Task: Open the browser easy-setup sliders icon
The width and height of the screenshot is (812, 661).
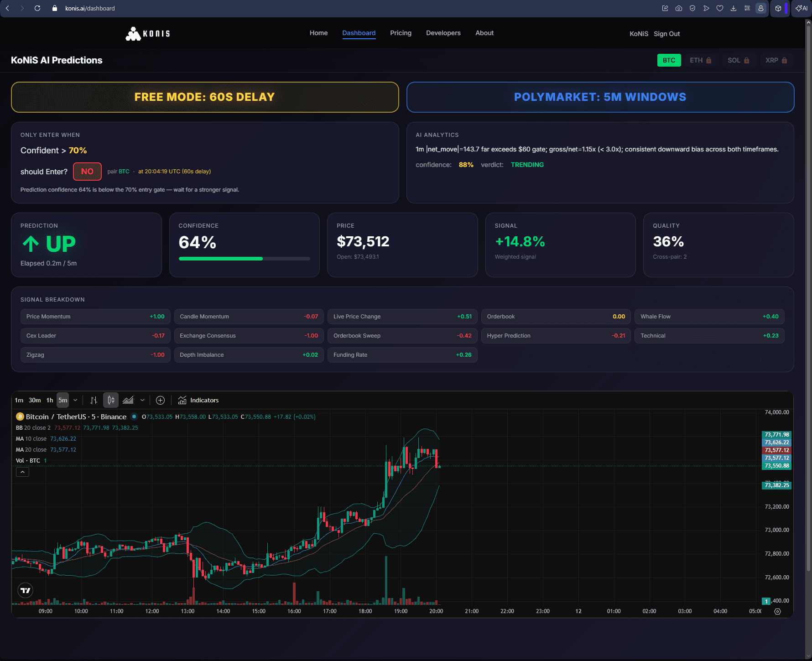Action: pos(747,8)
